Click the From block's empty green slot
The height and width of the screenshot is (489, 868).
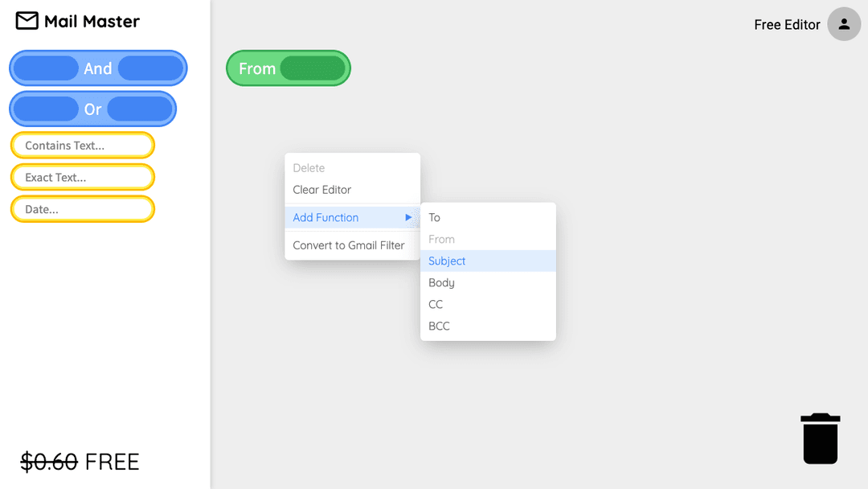313,68
